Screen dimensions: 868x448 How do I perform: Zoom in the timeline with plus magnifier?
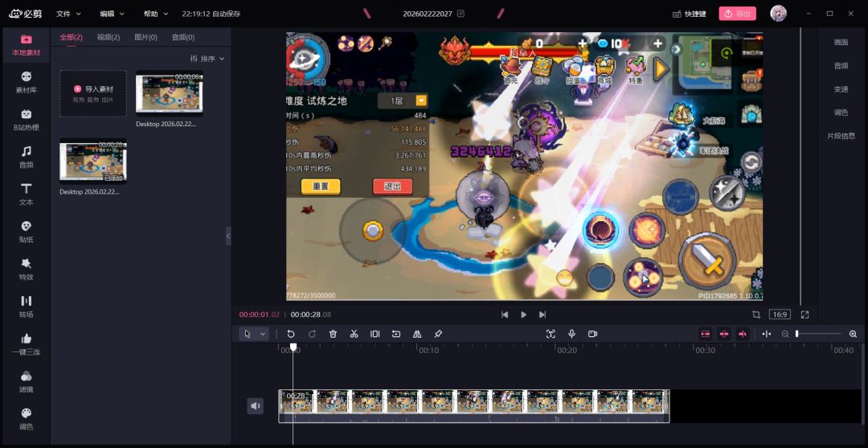tap(853, 334)
